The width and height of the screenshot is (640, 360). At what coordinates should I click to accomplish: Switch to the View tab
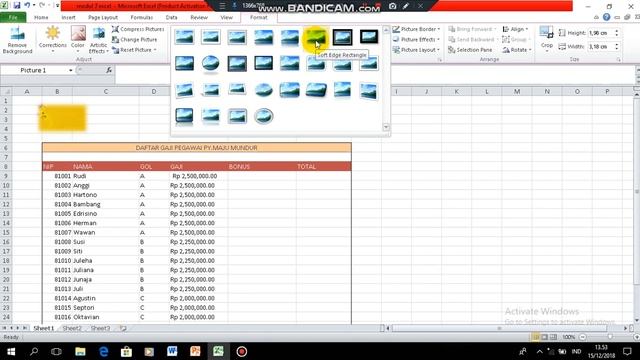[226, 18]
